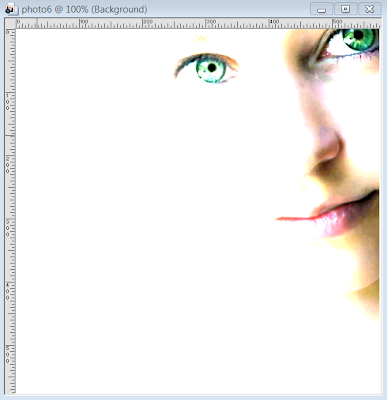Minimize the photo6 image window
The width and height of the screenshot is (387, 400).
(321, 9)
